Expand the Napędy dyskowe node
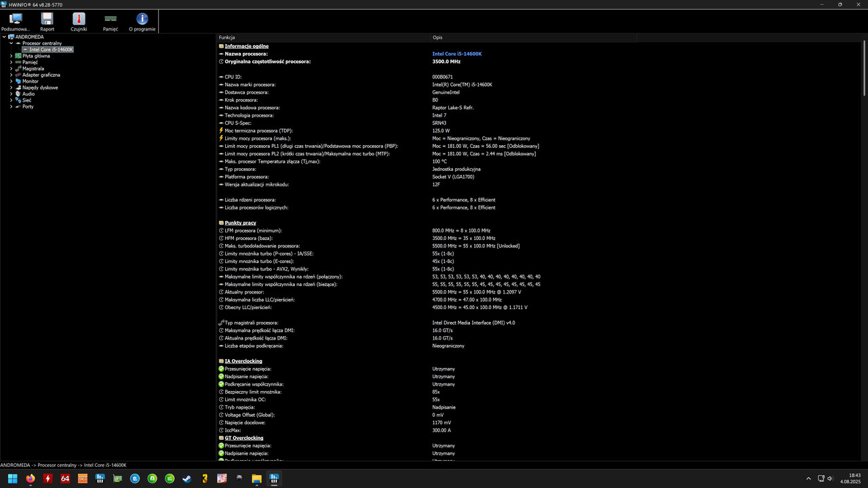Viewport: 868px width, 488px height. click(x=11, y=87)
